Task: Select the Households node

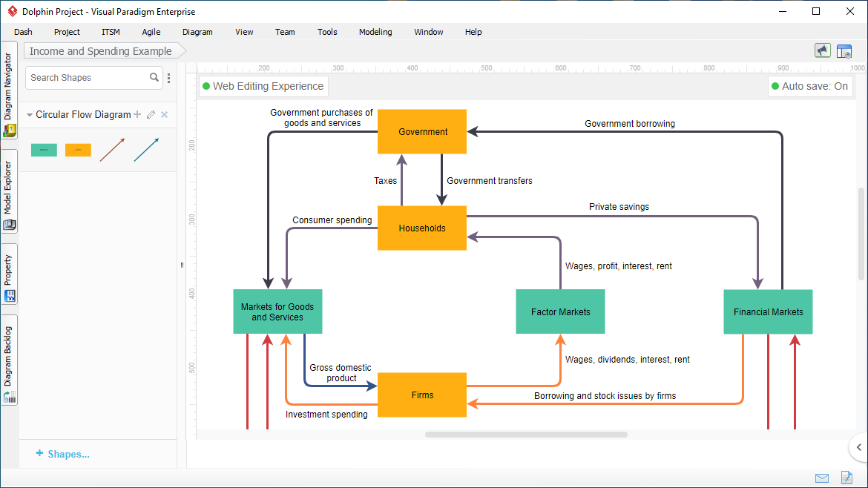Action: tap(422, 228)
